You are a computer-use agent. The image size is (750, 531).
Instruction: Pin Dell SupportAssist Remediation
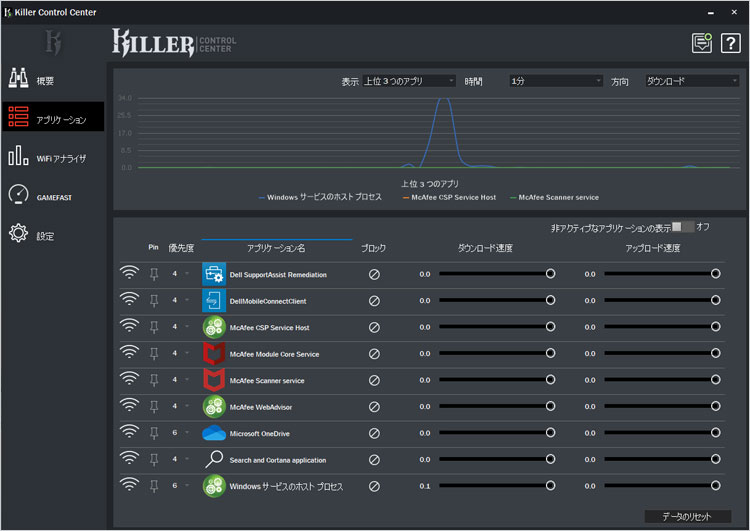click(154, 274)
